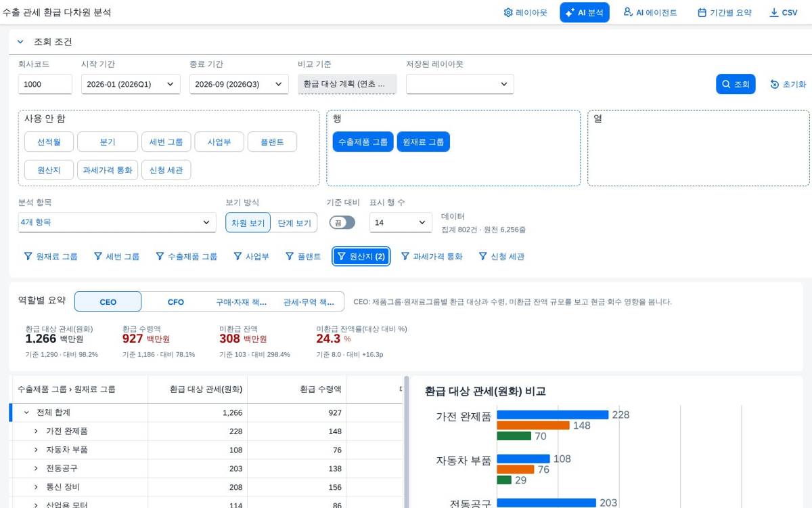
Task: Select the unused 신청 세관 chip
Action: pyautogui.click(x=166, y=170)
